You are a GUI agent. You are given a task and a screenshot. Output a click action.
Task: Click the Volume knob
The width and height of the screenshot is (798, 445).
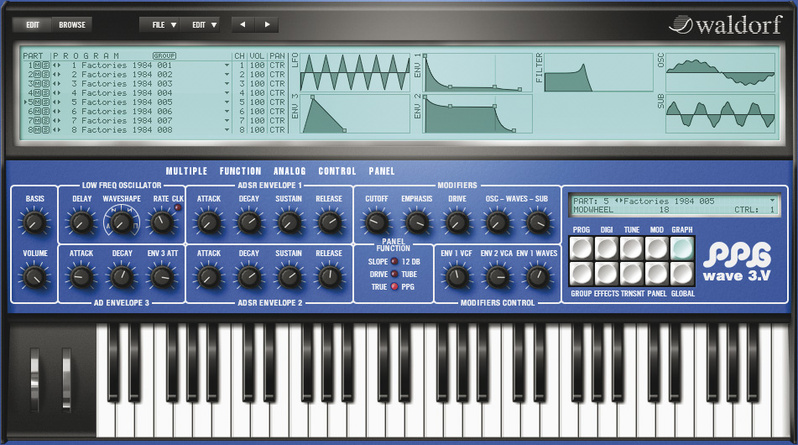tap(34, 276)
